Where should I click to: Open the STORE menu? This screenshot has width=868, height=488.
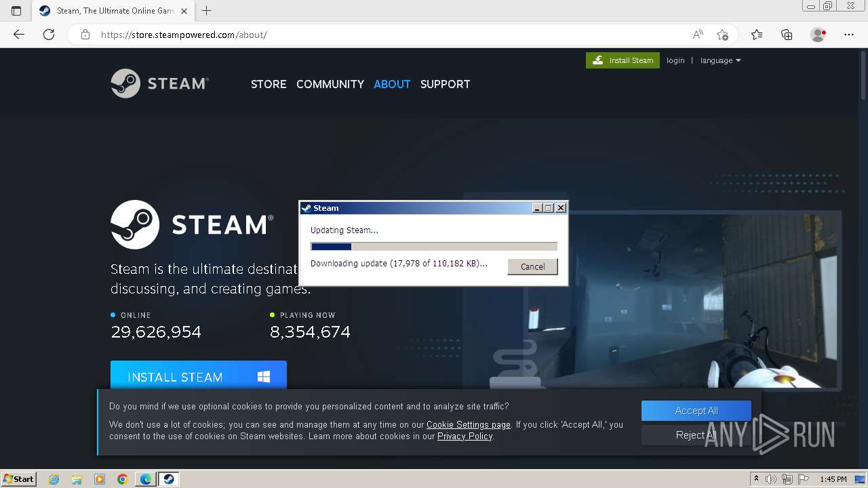[269, 84]
